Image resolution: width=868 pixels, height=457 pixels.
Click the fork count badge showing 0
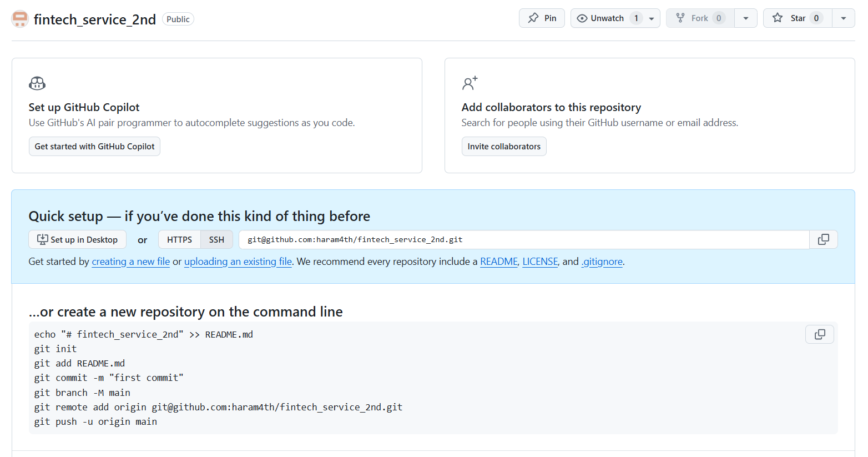[x=719, y=18]
